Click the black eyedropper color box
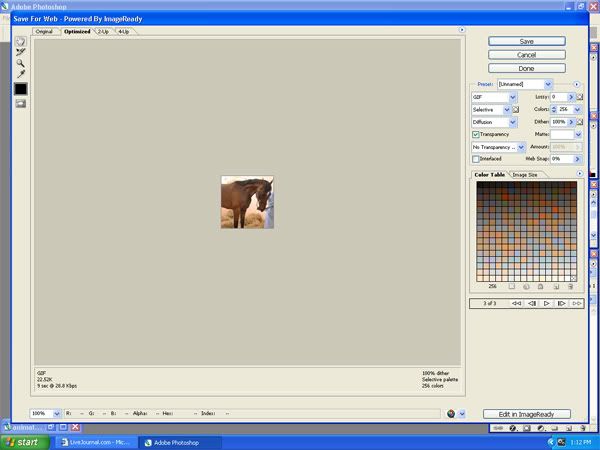600x450 pixels. pos(21,89)
